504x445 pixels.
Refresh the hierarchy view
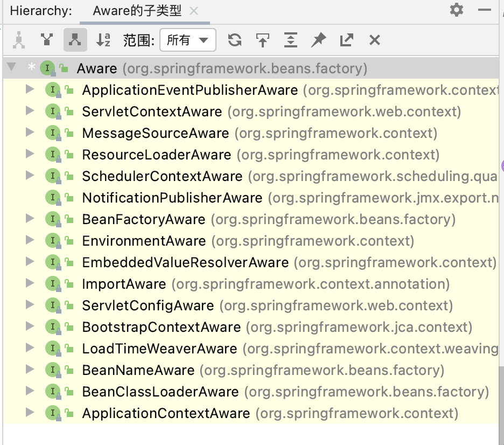pyautogui.click(x=235, y=40)
